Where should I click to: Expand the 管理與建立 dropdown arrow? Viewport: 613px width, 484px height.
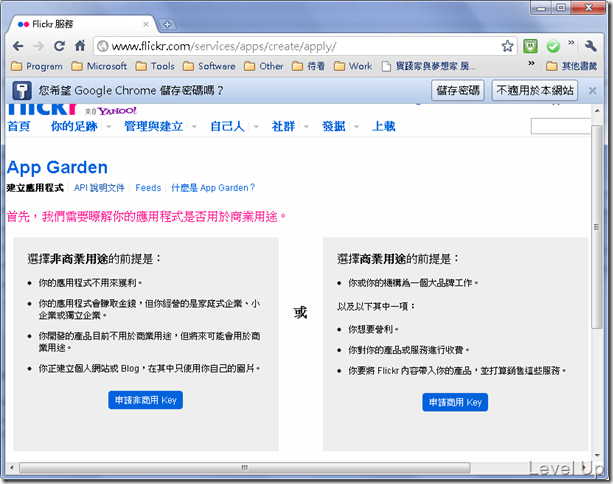pos(194,126)
